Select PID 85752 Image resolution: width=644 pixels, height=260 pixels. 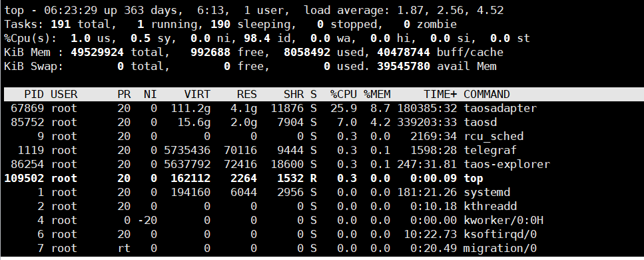pyautogui.click(x=27, y=123)
